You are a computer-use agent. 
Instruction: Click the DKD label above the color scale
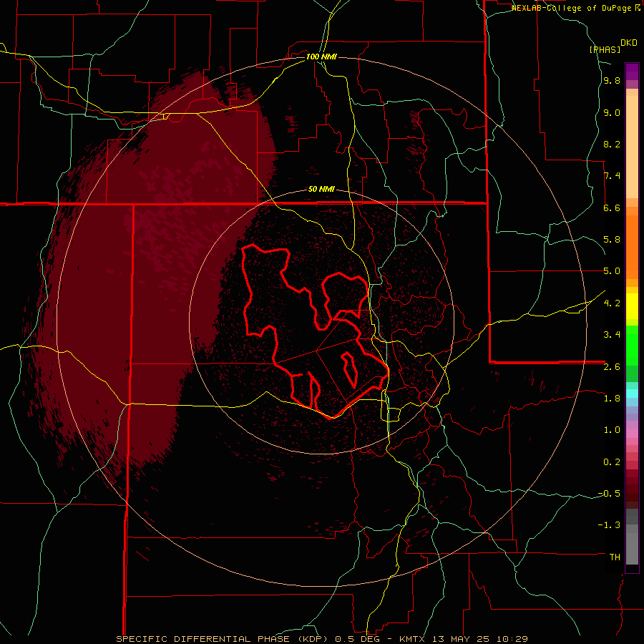tap(629, 43)
